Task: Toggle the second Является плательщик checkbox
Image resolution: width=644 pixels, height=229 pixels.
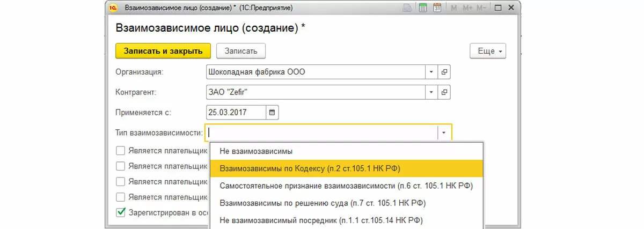Action: [121, 166]
